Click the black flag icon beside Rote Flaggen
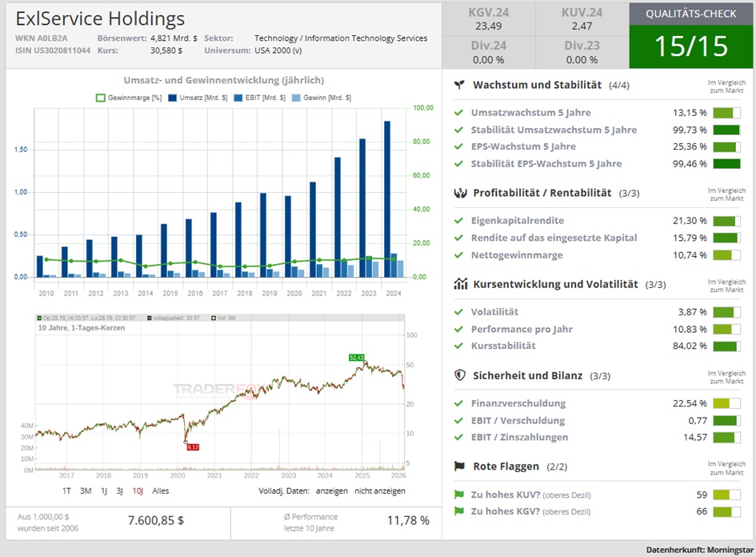The image size is (756, 557). 459,467
